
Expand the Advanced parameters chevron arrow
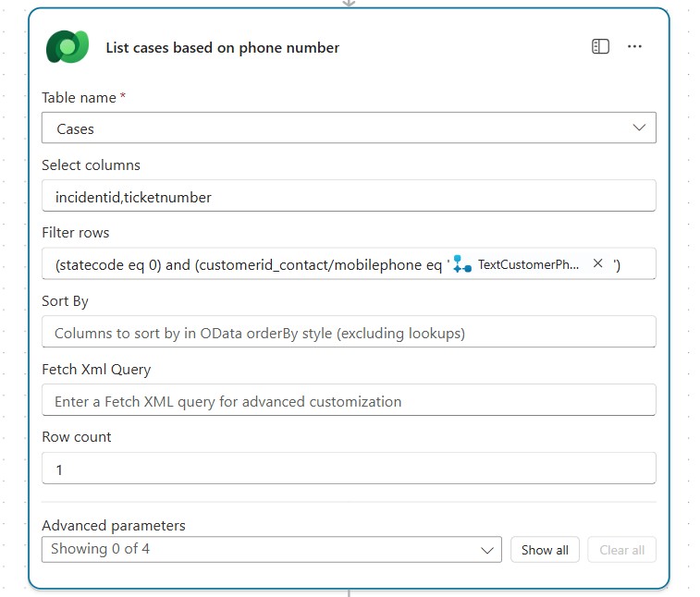487,550
